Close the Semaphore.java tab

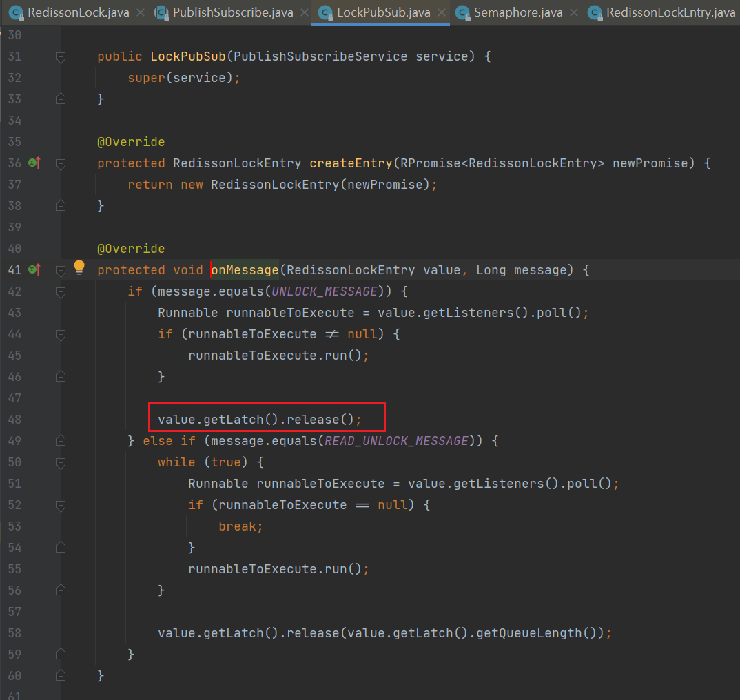(573, 12)
